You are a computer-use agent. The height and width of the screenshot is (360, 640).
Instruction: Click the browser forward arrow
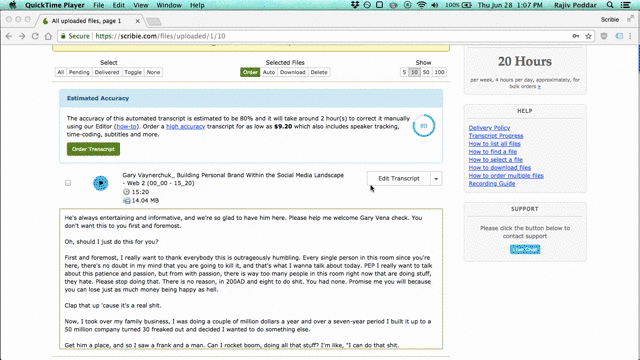[22, 36]
